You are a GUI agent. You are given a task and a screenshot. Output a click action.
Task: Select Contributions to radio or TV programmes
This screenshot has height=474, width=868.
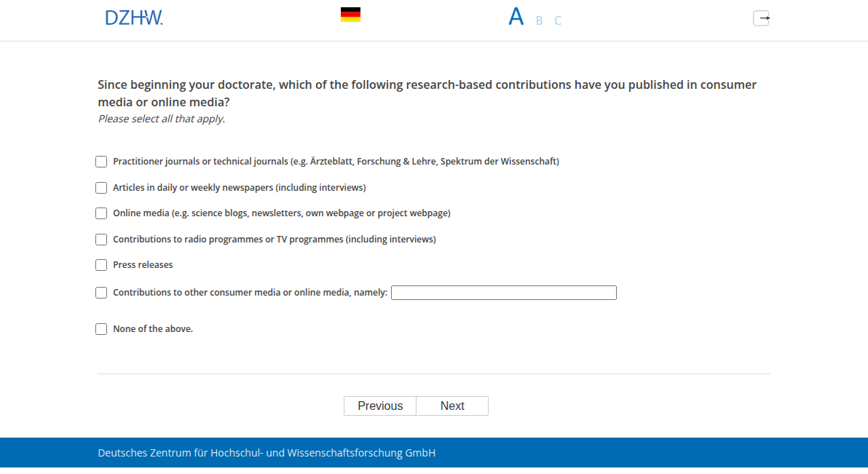pos(101,240)
